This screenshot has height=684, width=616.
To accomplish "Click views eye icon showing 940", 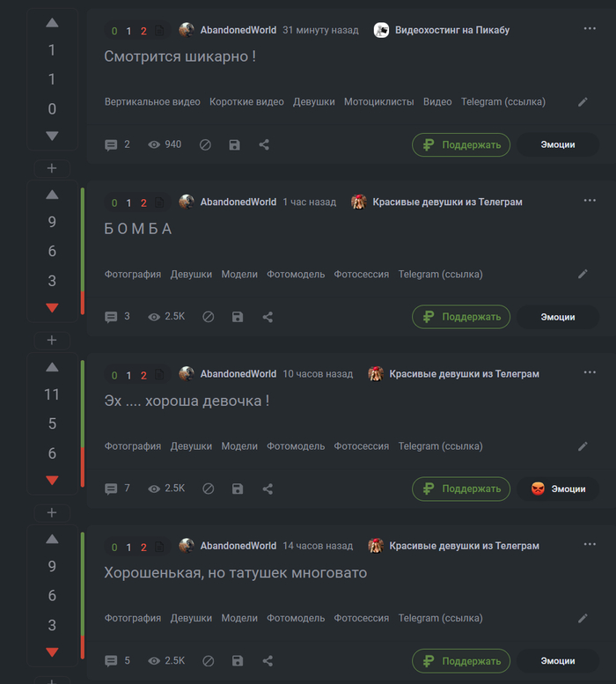I will point(154,145).
